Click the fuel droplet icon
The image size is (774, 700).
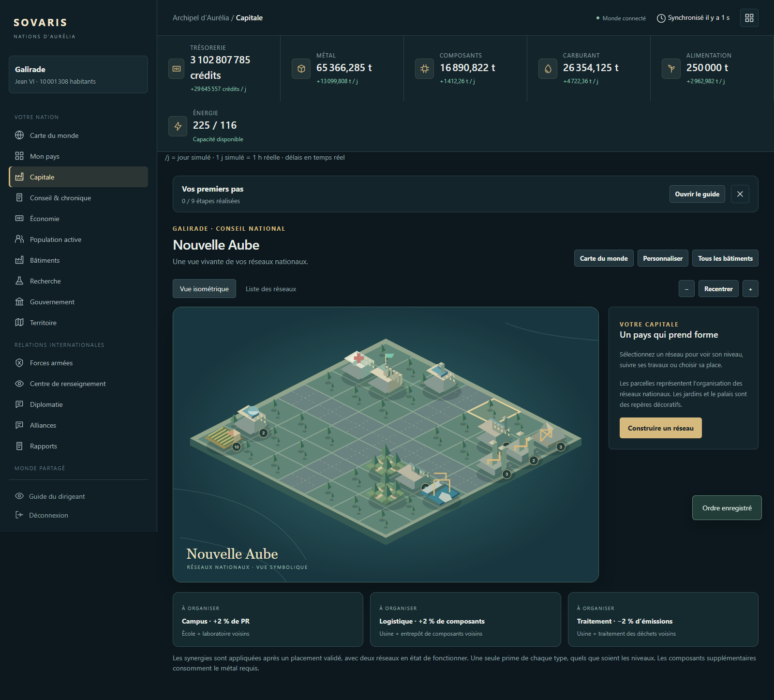pyautogui.click(x=548, y=69)
